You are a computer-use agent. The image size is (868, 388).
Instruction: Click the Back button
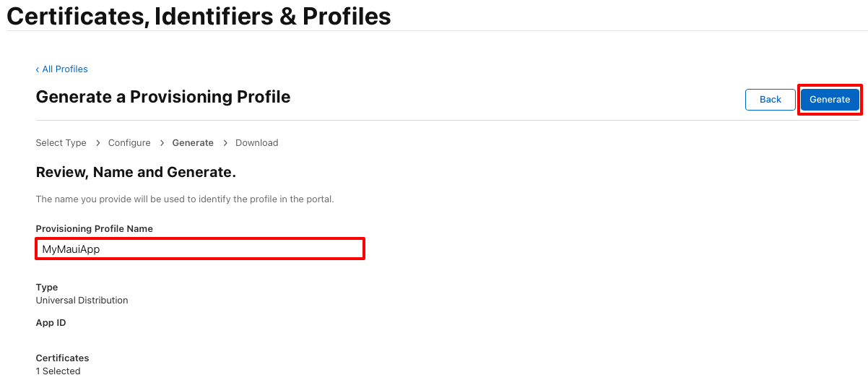pos(771,100)
